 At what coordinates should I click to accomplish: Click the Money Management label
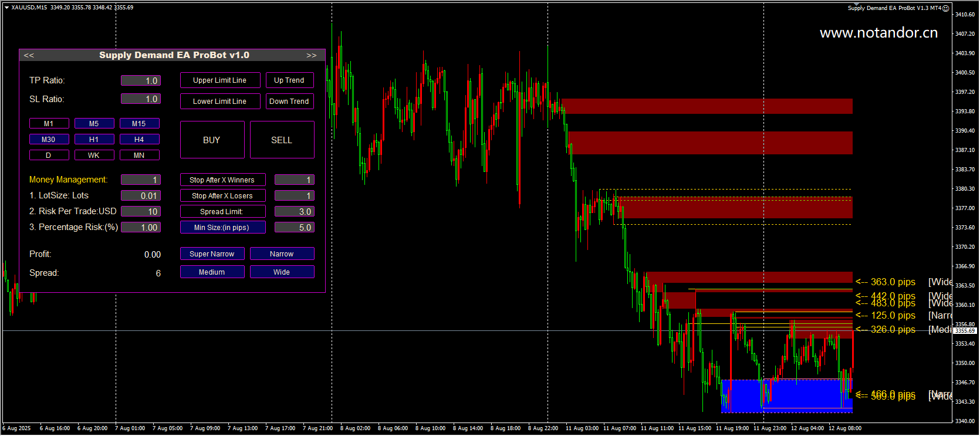(68, 180)
